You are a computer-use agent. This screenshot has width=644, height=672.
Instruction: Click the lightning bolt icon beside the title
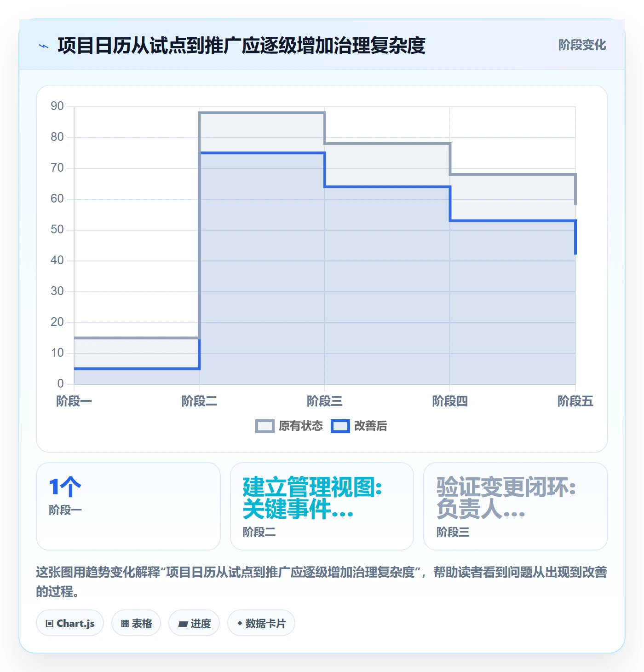click(x=44, y=46)
